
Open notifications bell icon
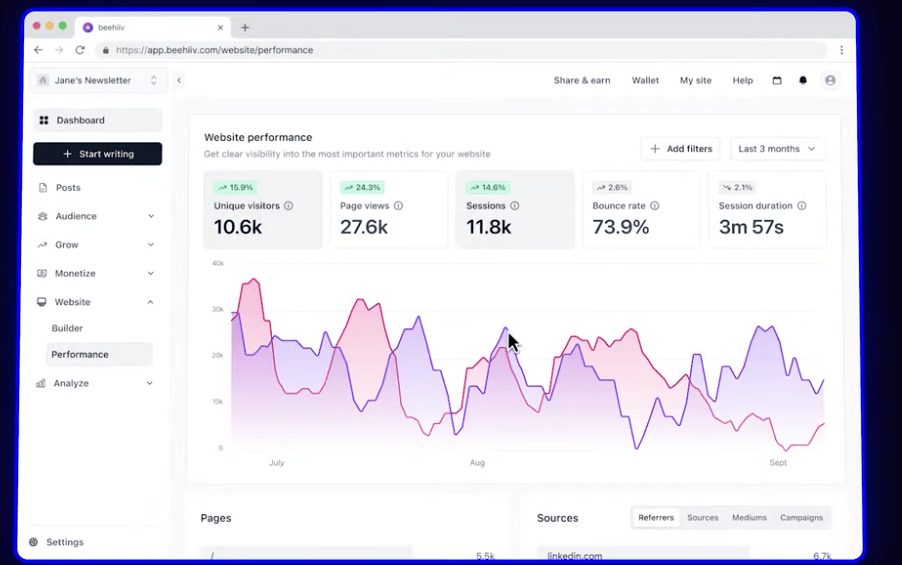pyautogui.click(x=803, y=81)
